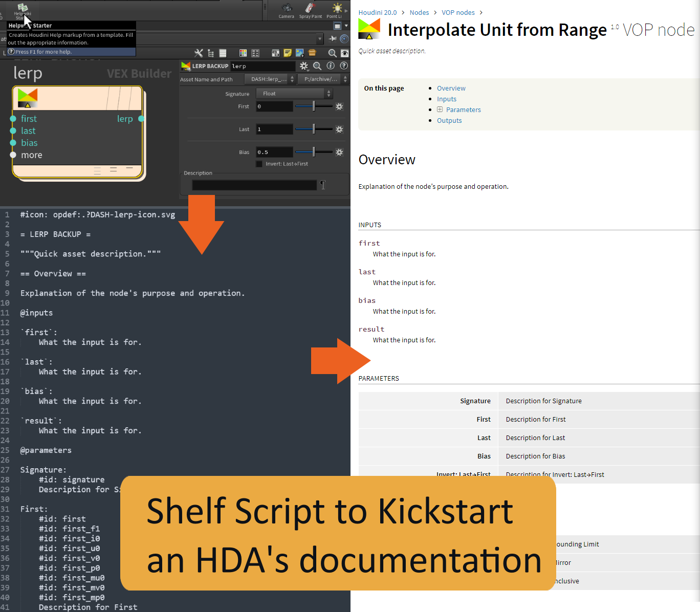Image resolution: width=700 pixels, height=612 pixels.
Task: Click the parameter help question mark icon
Action: (344, 65)
